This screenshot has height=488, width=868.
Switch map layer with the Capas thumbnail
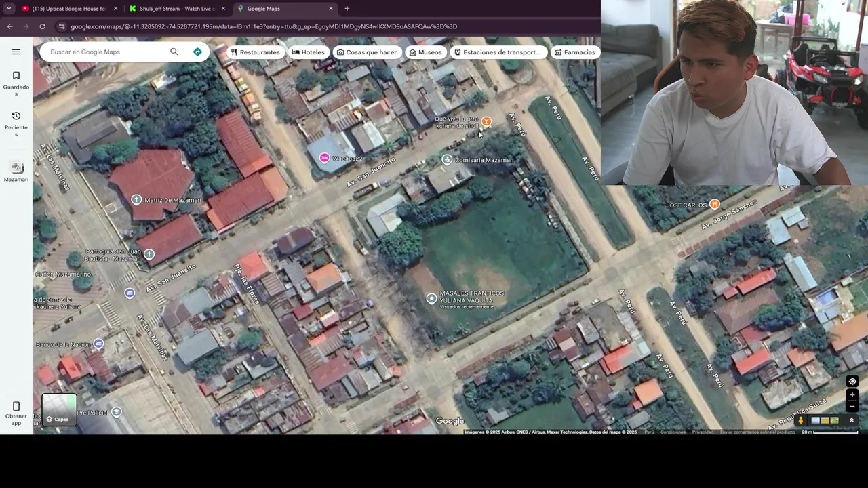pyautogui.click(x=60, y=410)
